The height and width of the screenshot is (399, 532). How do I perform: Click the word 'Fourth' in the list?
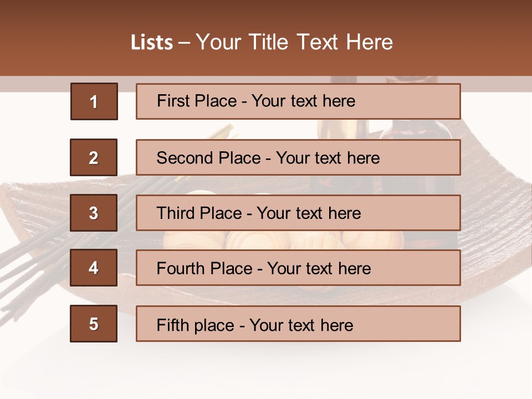pyautogui.click(x=182, y=268)
